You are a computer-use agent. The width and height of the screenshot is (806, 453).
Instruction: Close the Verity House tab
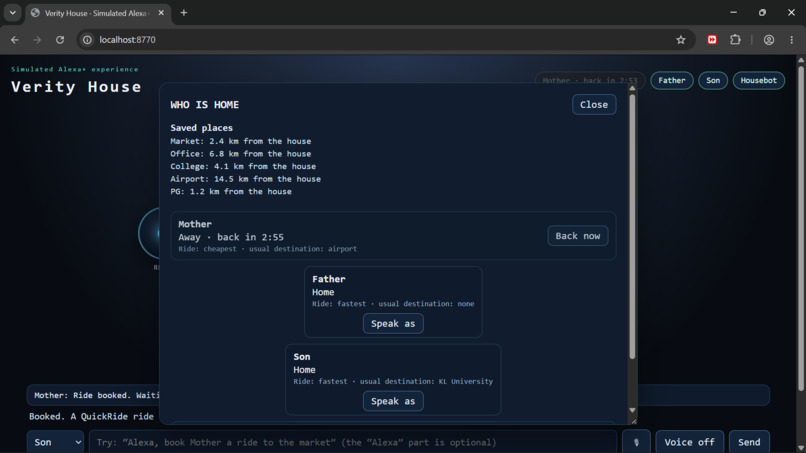[x=161, y=13]
